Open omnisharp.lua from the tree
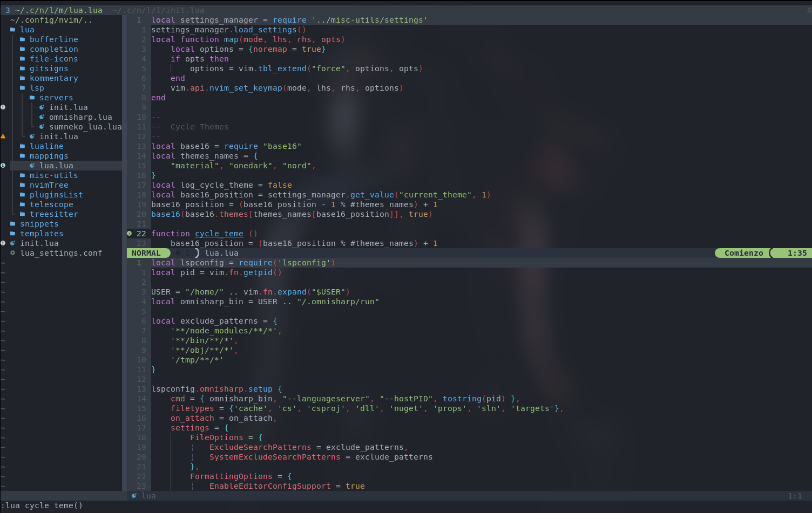The width and height of the screenshot is (812, 513). [x=80, y=117]
